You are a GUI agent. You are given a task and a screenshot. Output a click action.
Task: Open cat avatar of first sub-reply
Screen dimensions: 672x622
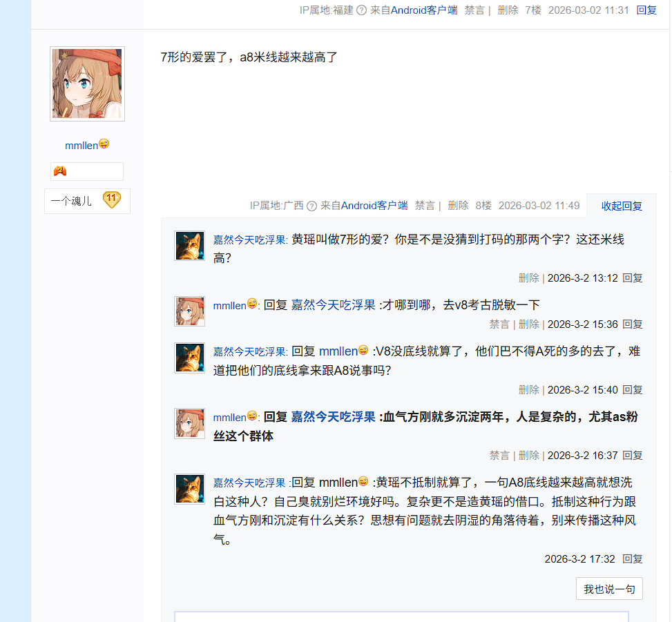click(189, 246)
